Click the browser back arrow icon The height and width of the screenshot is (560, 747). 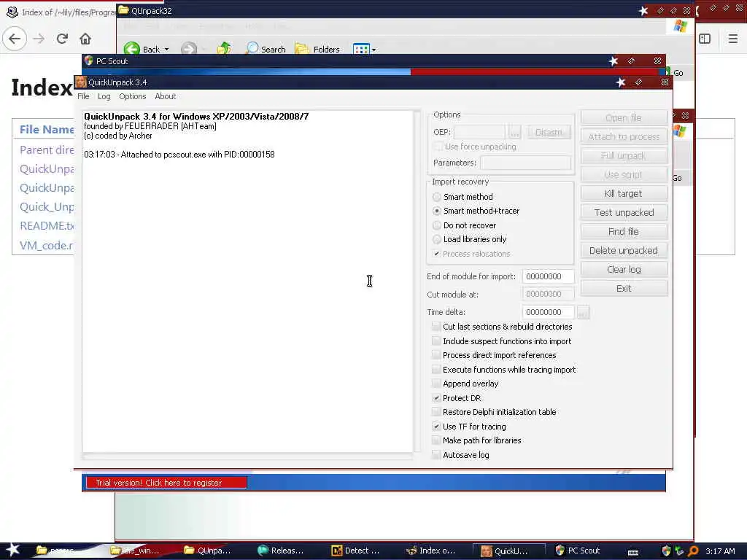click(15, 39)
